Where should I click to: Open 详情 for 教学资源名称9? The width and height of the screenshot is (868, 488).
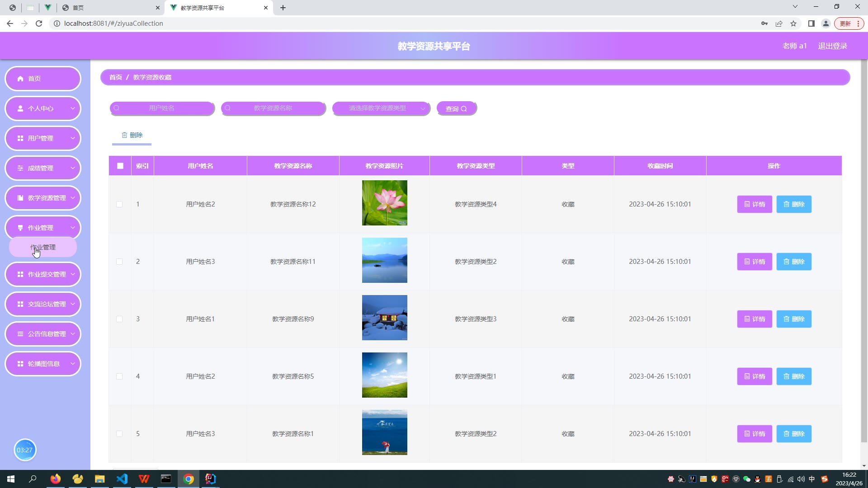click(x=755, y=319)
